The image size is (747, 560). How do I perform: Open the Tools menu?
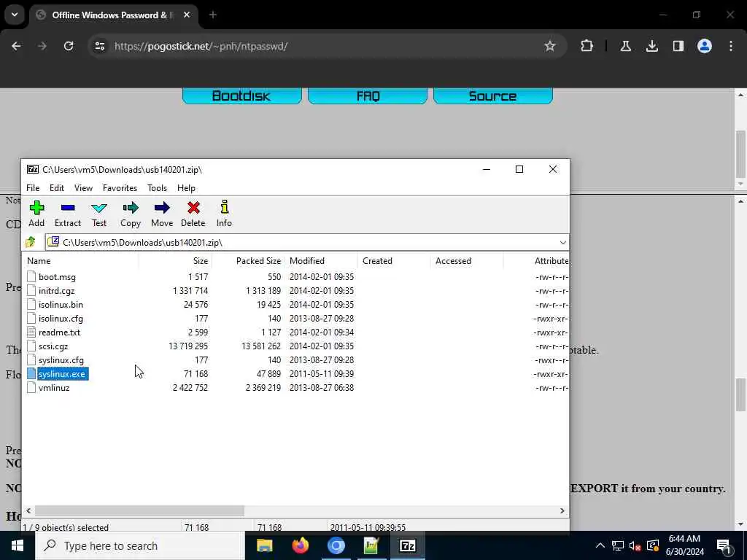(158, 188)
